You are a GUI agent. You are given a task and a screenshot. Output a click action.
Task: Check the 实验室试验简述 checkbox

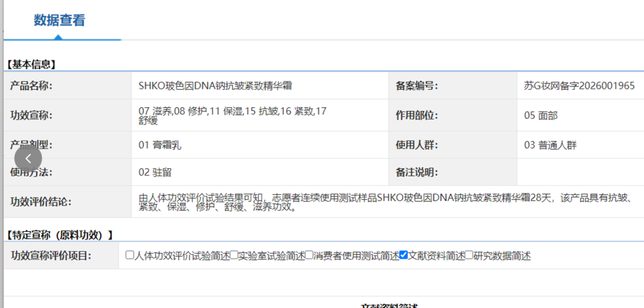(x=234, y=255)
